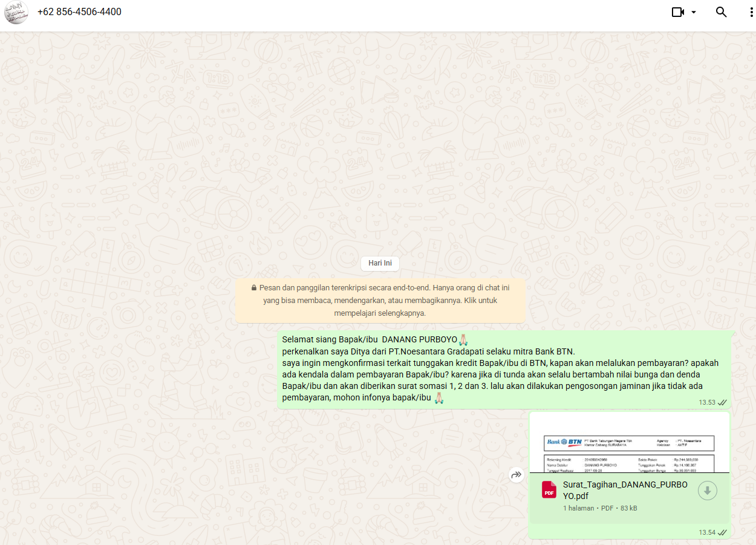Image resolution: width=756 pixels, height=545 pixels.
Task: Click the "Hari Ini" date label
Action: pyautogui.click(x=380, y=263)
